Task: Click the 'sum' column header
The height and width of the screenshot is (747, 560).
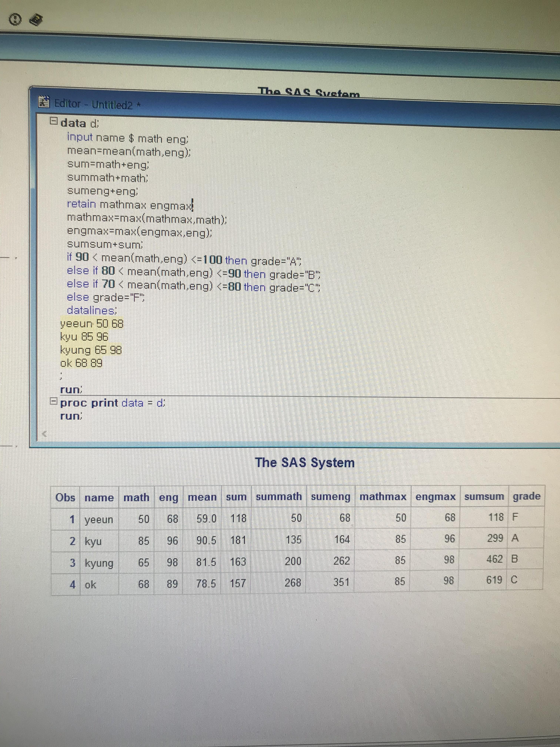Action: 236,497
